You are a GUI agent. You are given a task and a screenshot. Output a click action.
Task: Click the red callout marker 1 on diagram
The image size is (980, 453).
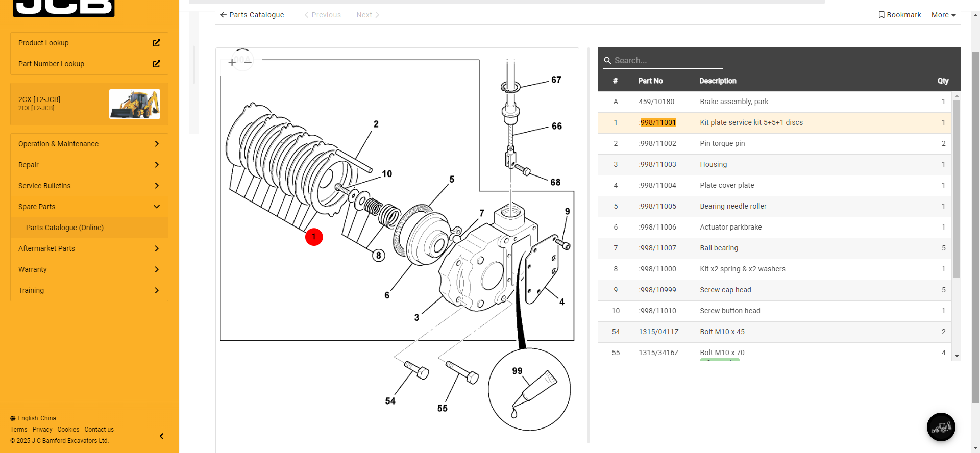[x=314, y=237]
